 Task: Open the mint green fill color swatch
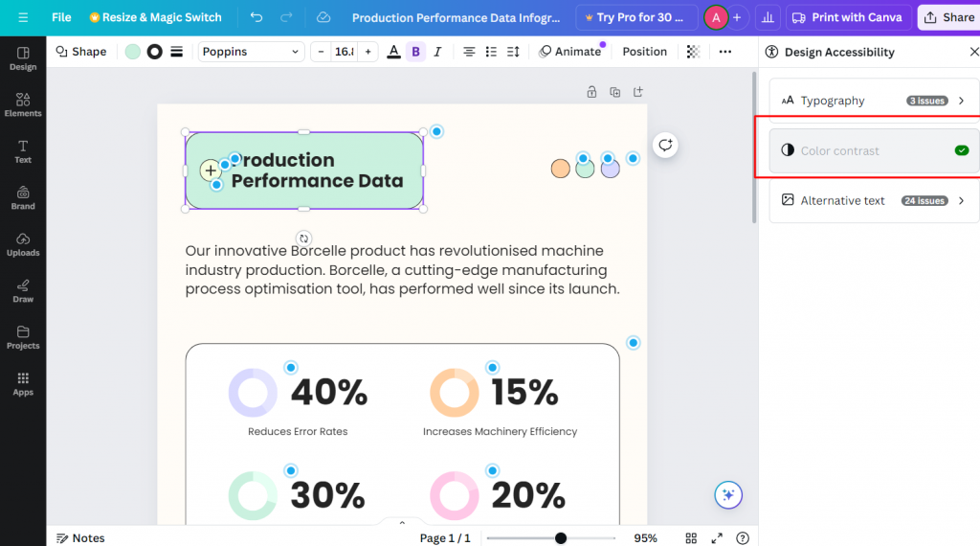132,52
